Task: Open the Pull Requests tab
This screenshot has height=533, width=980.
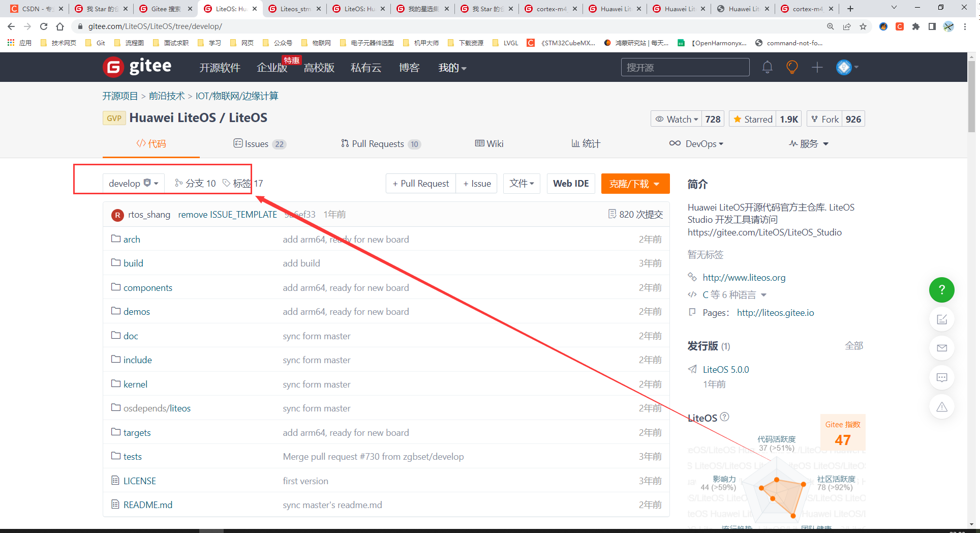Action: tap(381, 144)
